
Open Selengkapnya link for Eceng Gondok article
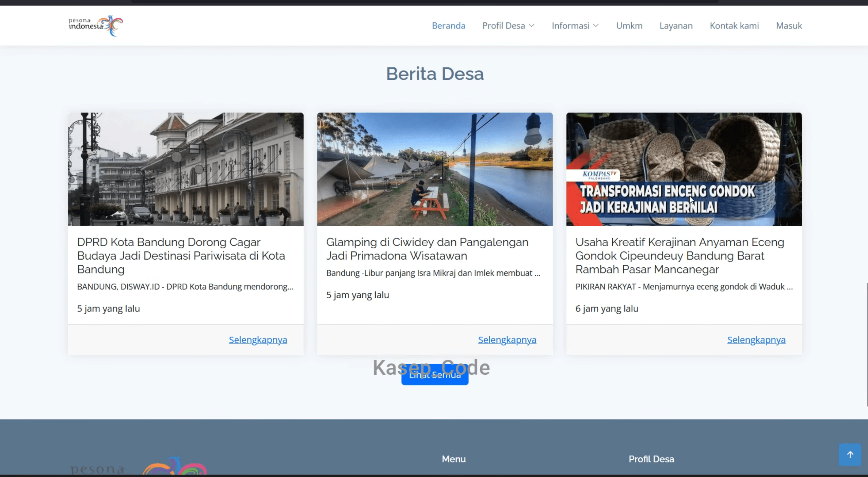tap(756, 340)
